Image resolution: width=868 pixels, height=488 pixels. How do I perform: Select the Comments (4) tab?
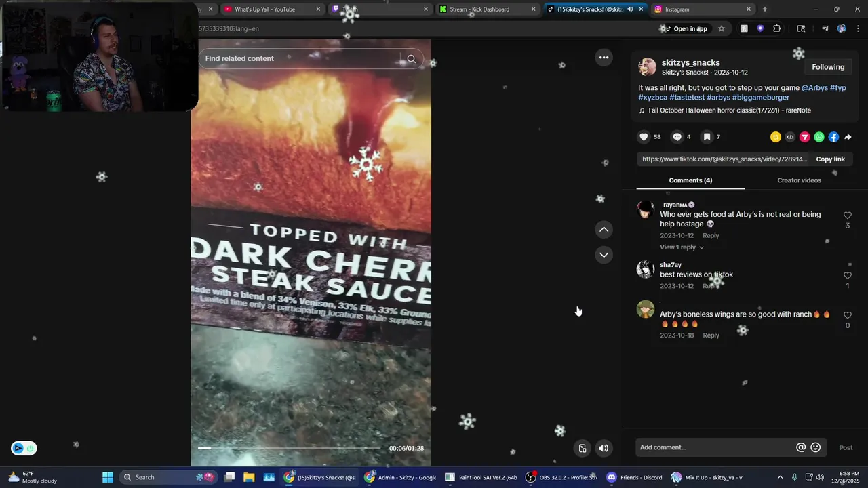(690, 180)
